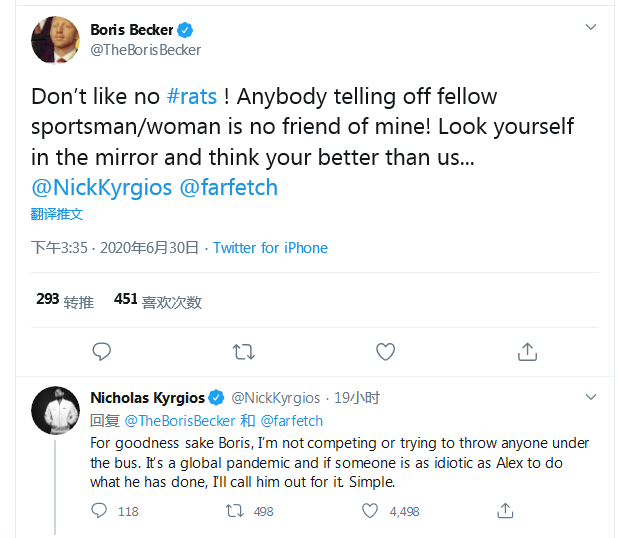Retweet Kyrgios's reply tweet
The height and width of the screenshot is (538, 618).
pyautogui.click(x=235, y=511)
